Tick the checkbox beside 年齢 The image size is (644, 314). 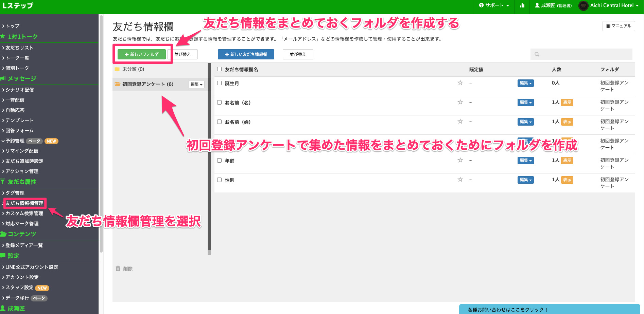[x=220, y=161]
